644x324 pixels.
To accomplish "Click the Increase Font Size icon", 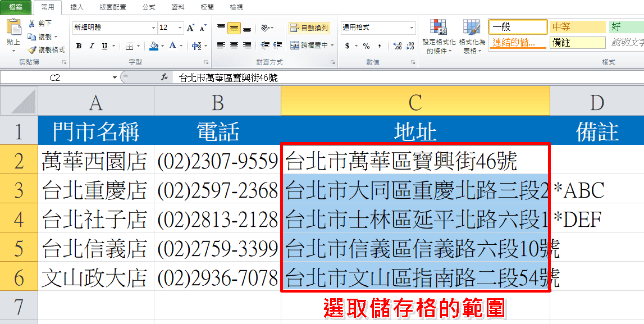I will (x=190, y=28).
